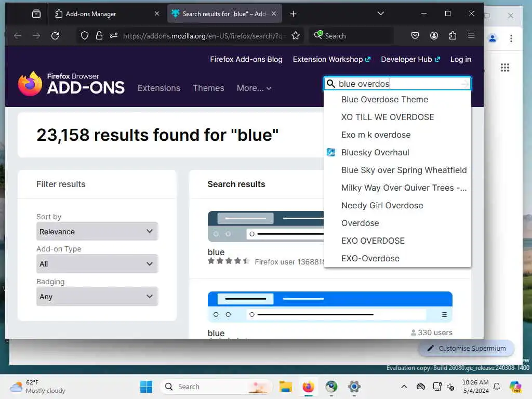Open the Badging Any dropdown
532x399 pixels.
[97, 296]
